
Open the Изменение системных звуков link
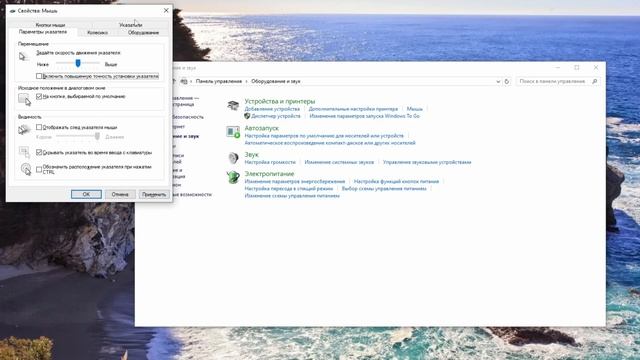click(x=339, y=162)
